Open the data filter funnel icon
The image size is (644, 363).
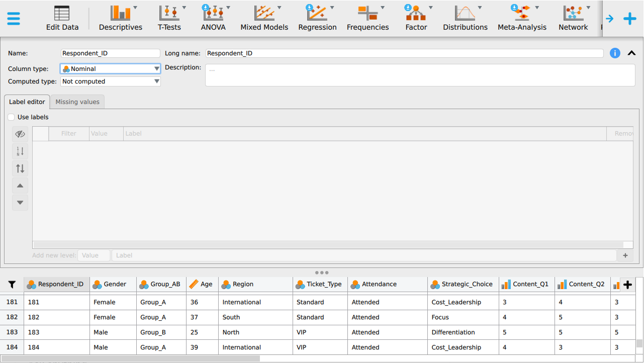pyautogui.click(x=12, y=285)
